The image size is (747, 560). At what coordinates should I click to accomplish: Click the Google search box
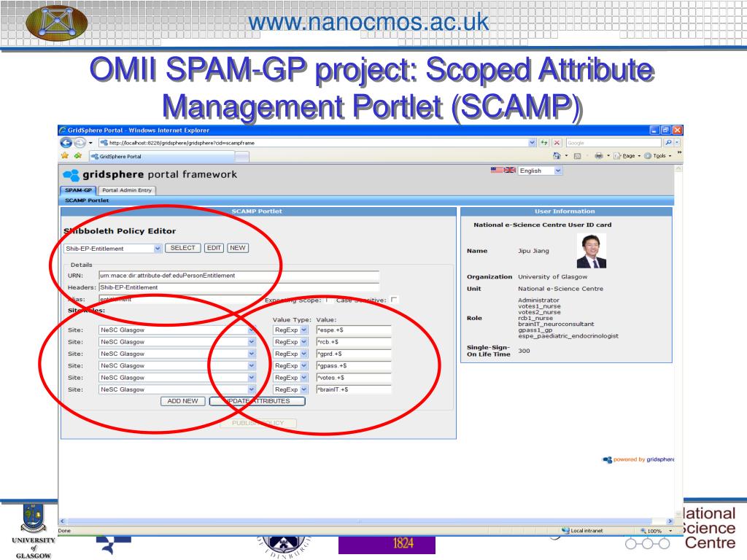614,142
